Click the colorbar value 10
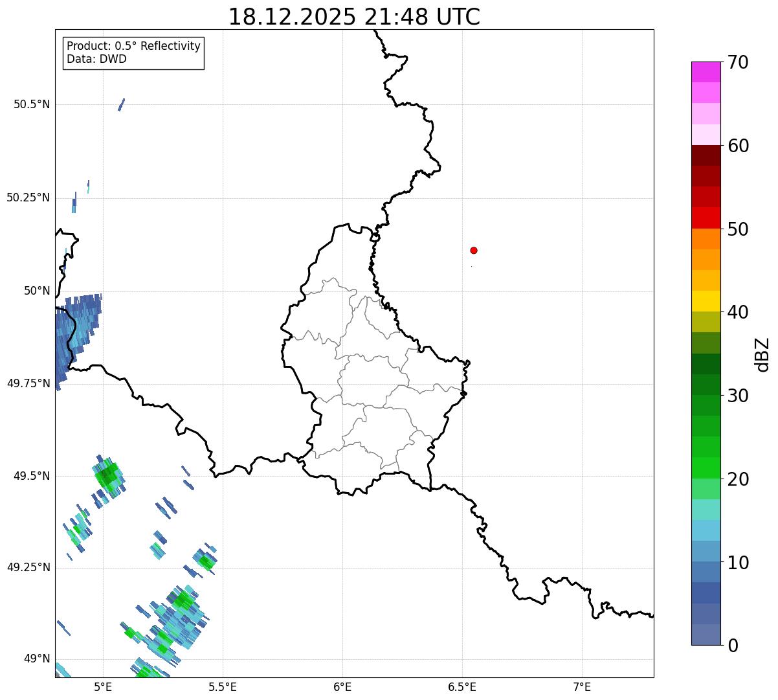This screenshot has height=700, width=778. [x=738, y=563]
